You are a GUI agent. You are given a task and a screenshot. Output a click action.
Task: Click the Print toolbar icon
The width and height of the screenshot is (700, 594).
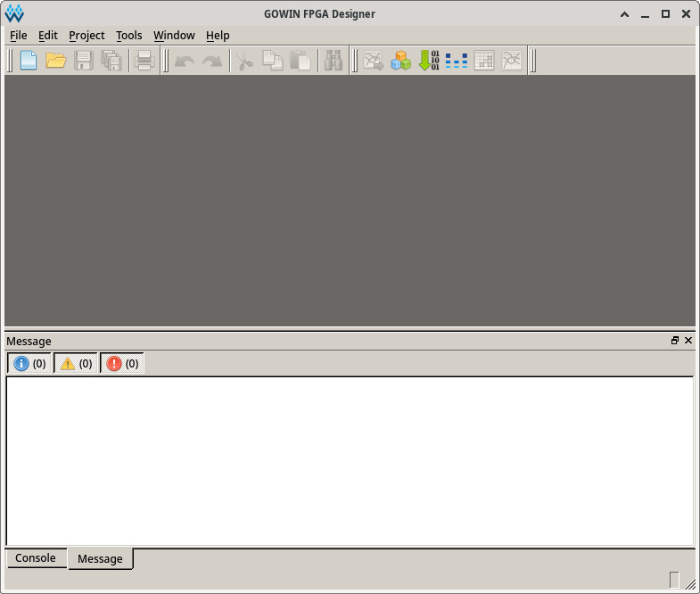tap(144, 61)
